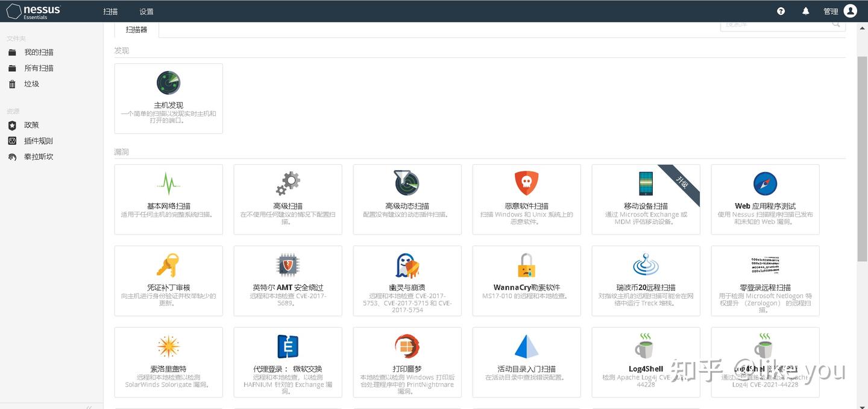Click the 移动设备扫描 phone icon
This screenshot has height=409, width=868.
(646, 183)
